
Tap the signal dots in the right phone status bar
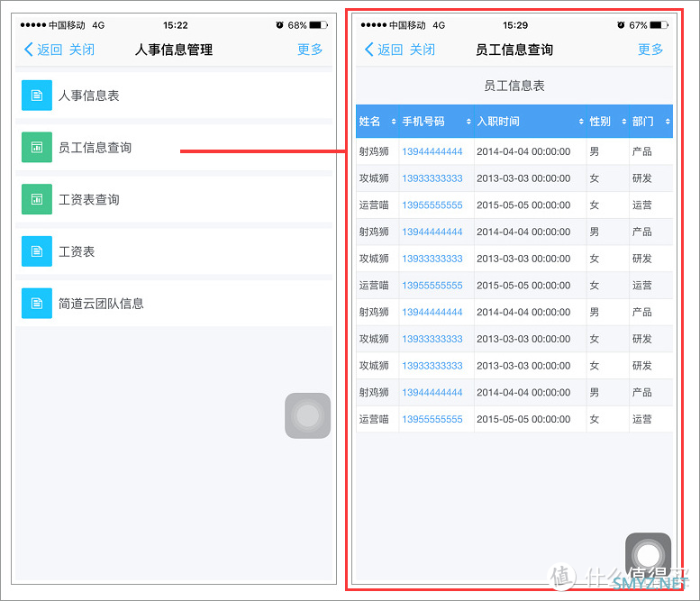click(374, 25)
